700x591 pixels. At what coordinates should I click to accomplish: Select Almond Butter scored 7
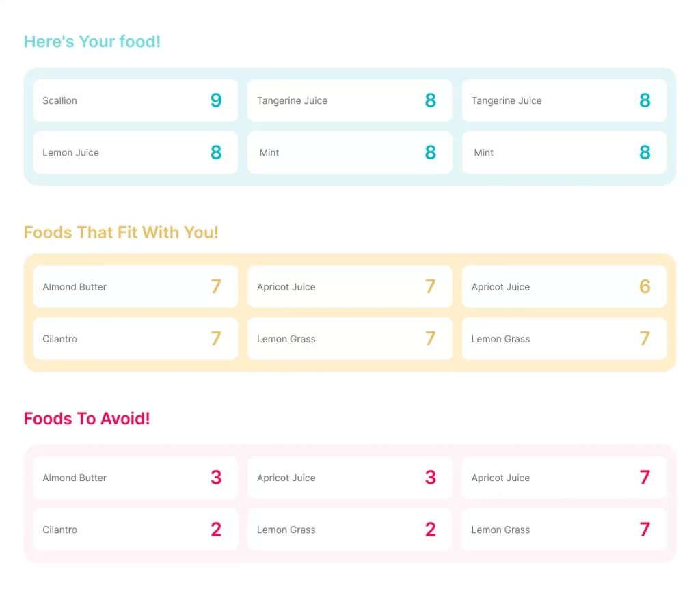pos(135,287)
